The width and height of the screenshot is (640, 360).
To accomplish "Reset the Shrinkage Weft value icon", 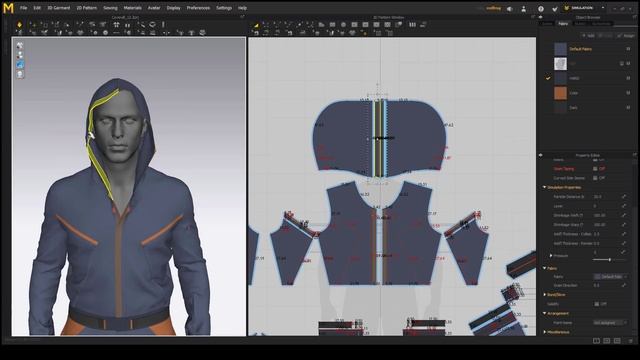I will point(624,215).
